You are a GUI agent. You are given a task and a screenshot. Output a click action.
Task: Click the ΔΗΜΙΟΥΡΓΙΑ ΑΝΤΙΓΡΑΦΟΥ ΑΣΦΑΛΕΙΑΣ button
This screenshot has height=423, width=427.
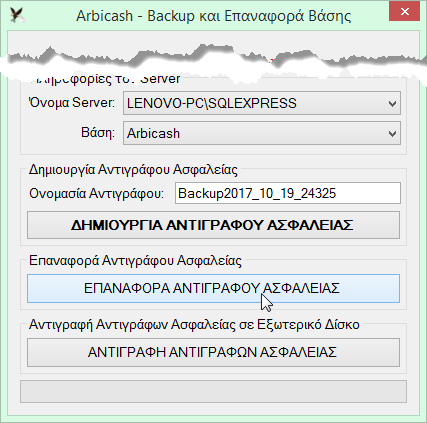213,225
